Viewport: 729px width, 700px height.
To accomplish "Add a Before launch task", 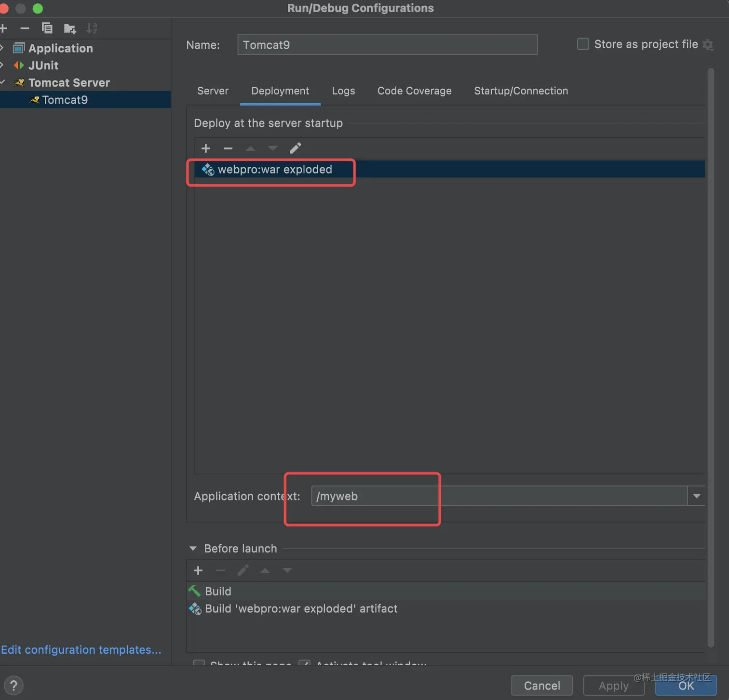I will 198,571.
